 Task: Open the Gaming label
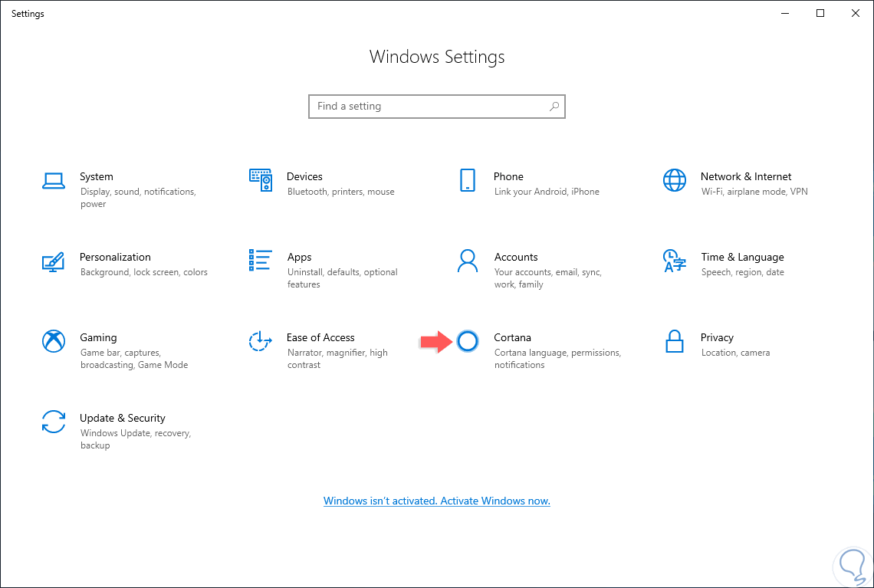click(x=98, y=338)
